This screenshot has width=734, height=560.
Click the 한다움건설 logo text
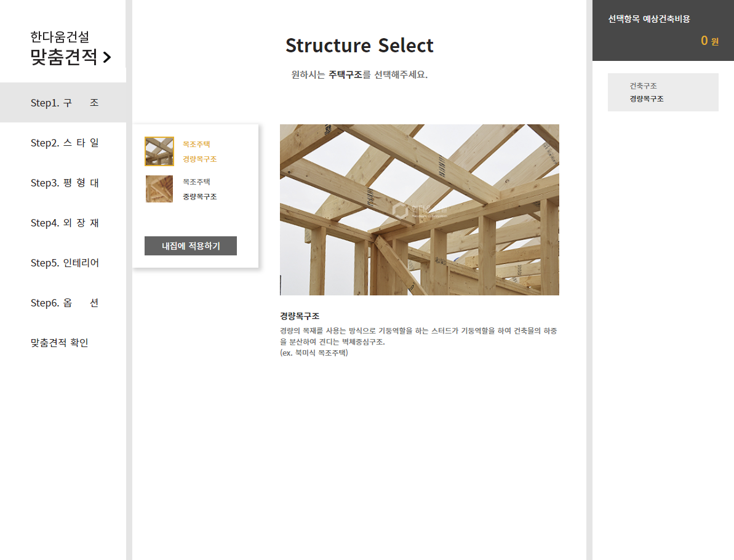60,38
